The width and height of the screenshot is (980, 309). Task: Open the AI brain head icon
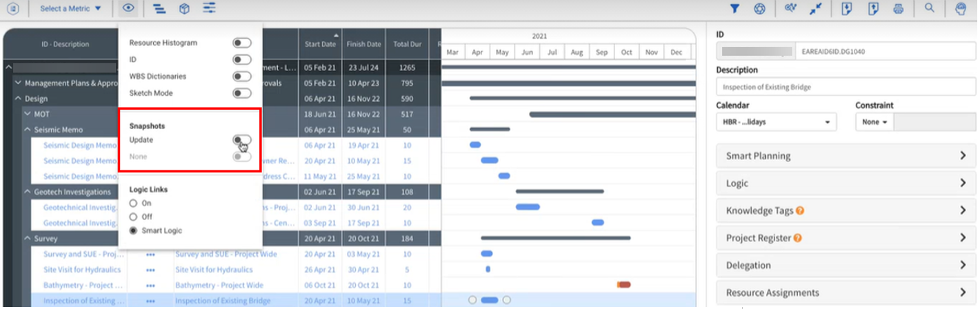pyautogui.click(x=960, y=9)
